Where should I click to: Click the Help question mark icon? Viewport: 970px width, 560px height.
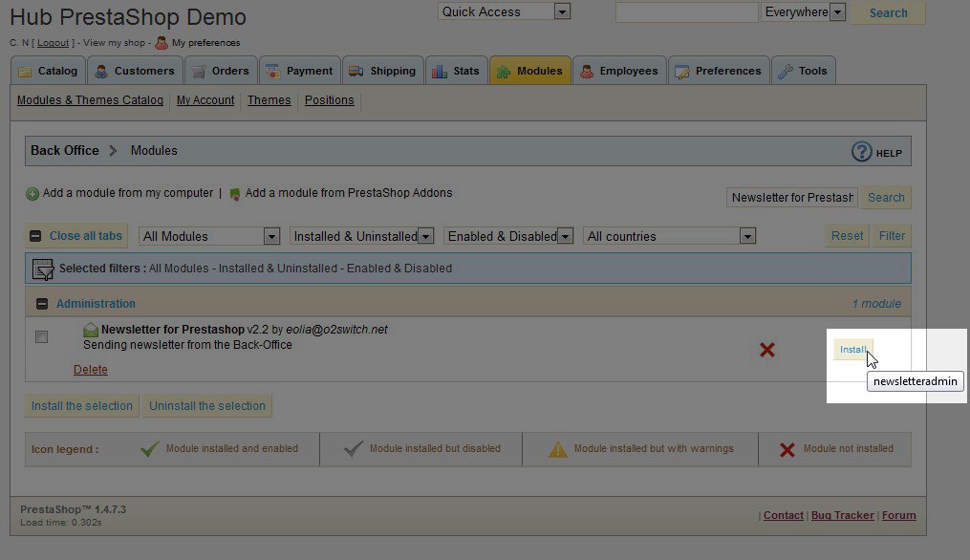pos(861,152)
